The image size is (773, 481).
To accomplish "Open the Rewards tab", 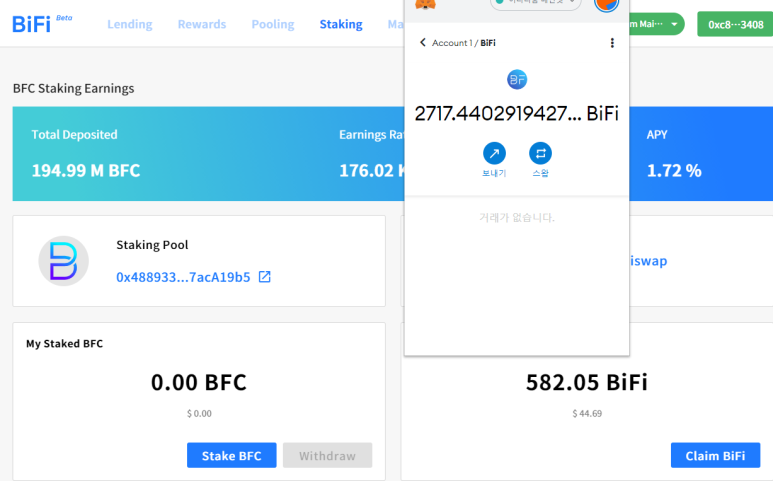I will point(202,24).
